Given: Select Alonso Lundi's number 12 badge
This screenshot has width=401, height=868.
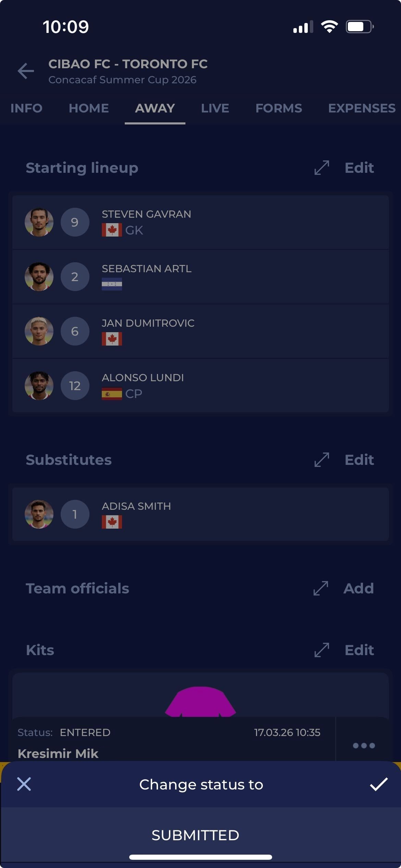Looking at the screenshot, I should pyautogui.click(x=75, y=386).
